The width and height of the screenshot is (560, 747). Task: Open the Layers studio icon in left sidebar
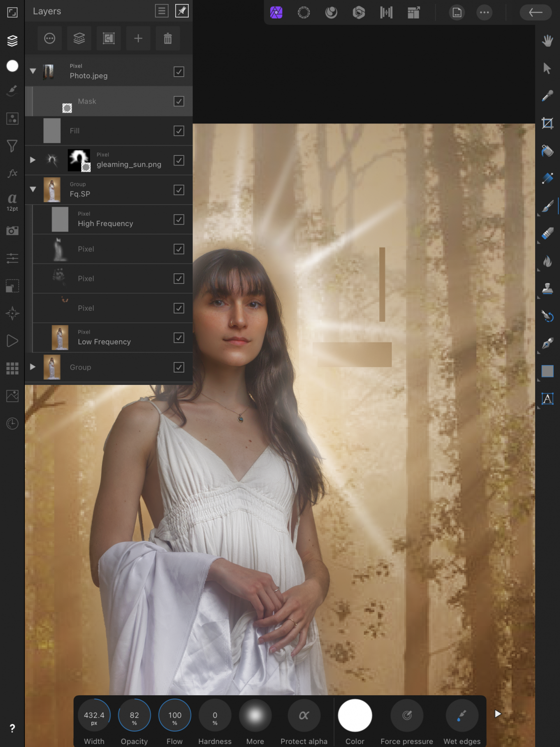tap(12, 41)
